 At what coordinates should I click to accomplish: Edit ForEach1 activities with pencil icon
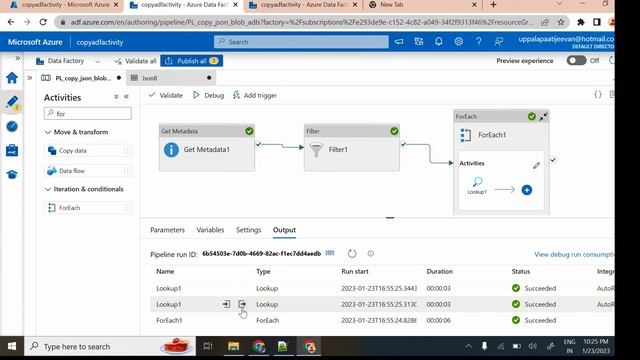click(x=536, y=165)
